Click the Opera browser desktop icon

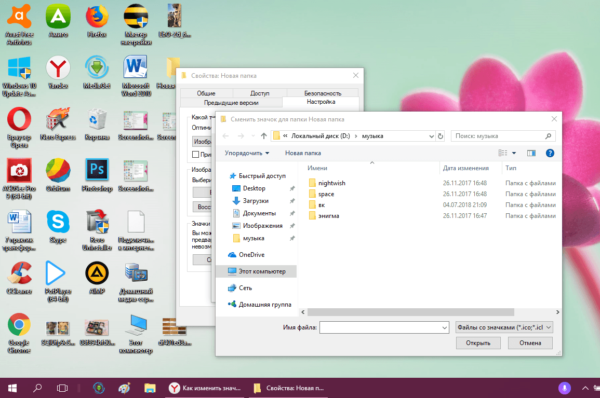pos(19,127)
